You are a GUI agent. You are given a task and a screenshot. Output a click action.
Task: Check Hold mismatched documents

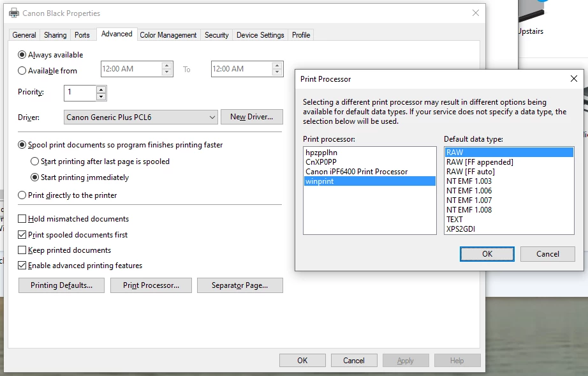pos(22,219)
